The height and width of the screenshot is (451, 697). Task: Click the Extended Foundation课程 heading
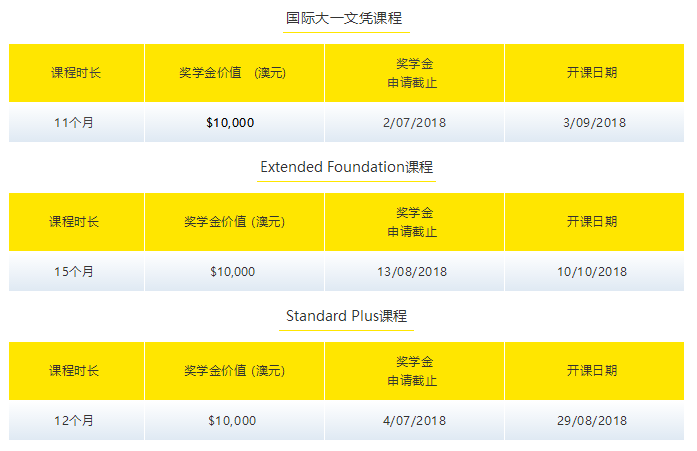click(x=346, y=167)
